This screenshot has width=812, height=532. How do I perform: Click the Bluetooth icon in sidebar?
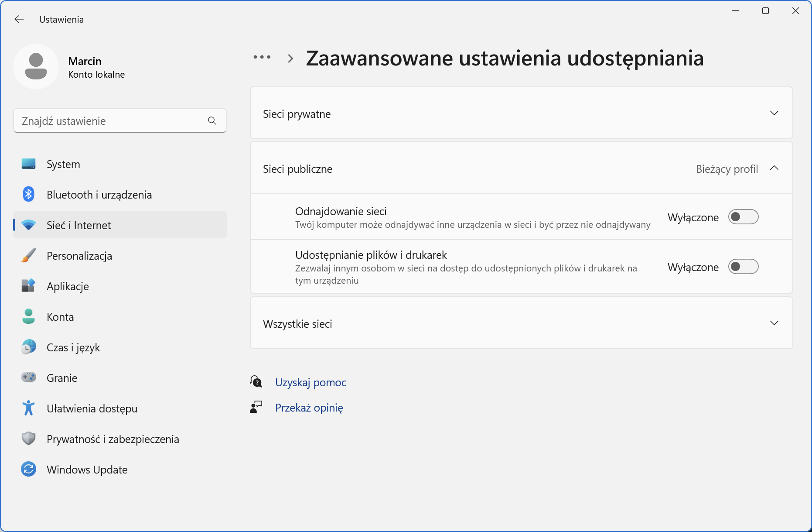coord(29,195)
